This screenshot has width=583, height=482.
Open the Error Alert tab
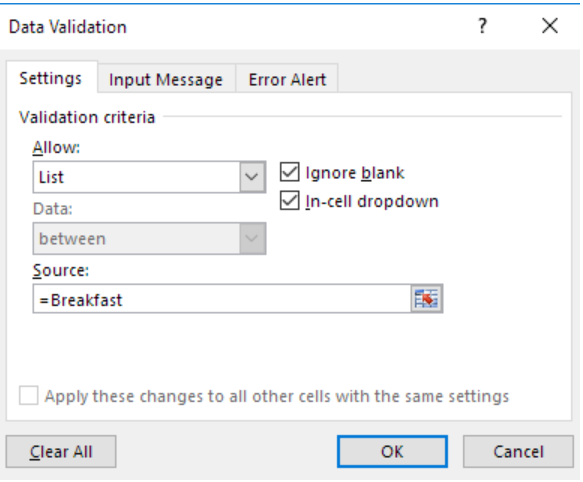(287, 80)
